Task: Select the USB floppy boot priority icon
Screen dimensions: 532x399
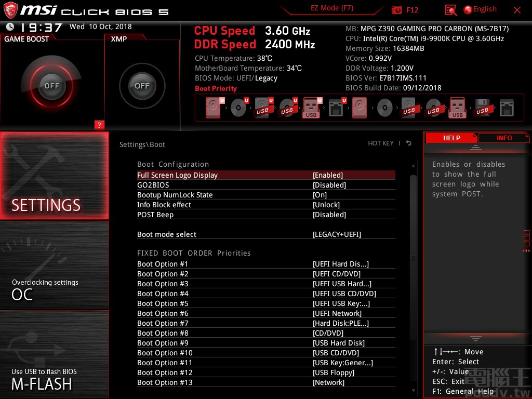Action: (483, 108)
